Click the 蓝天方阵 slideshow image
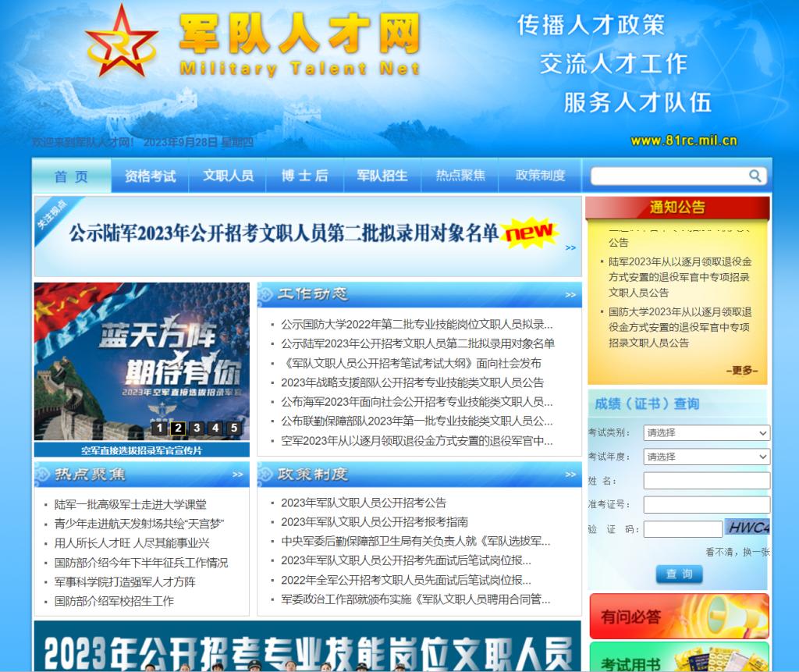 [141, 351]
